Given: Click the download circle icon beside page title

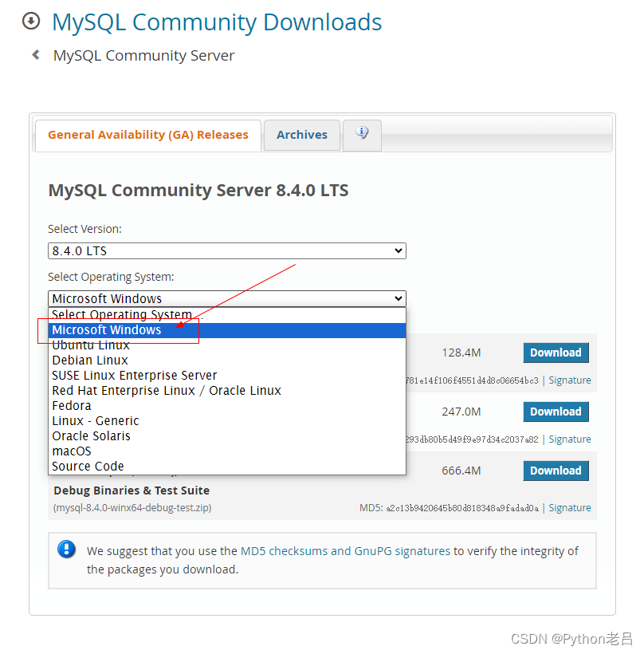Looking at the screenshot, I should click(x=31, y=22).
